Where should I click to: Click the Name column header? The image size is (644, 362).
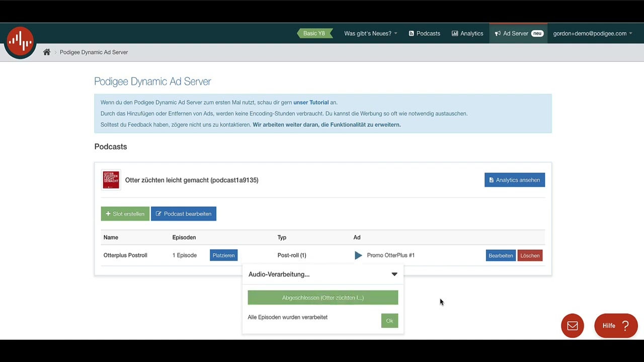(111, 237)
